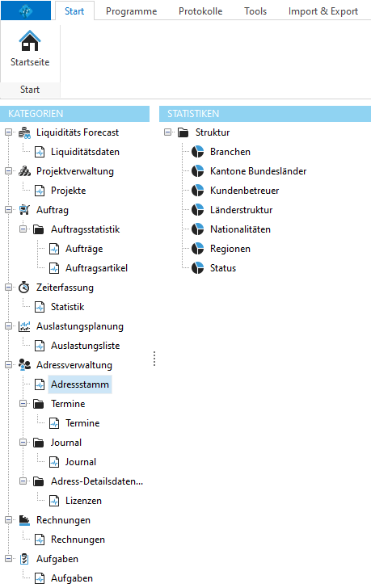Click the STATISTIKEN panel header
The height and width of the screenshot is (588, 371).
pyautogui.click(x=265, y=114)
